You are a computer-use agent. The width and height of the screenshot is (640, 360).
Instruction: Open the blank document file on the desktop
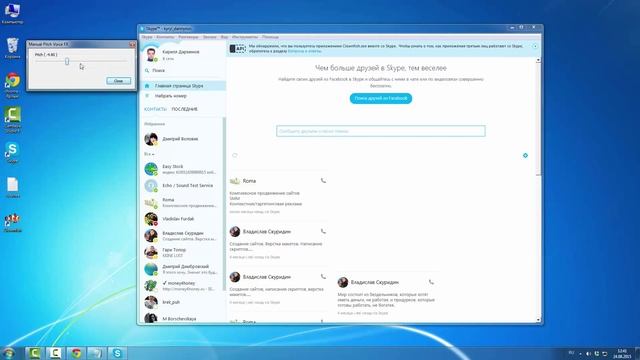point(12,188)
